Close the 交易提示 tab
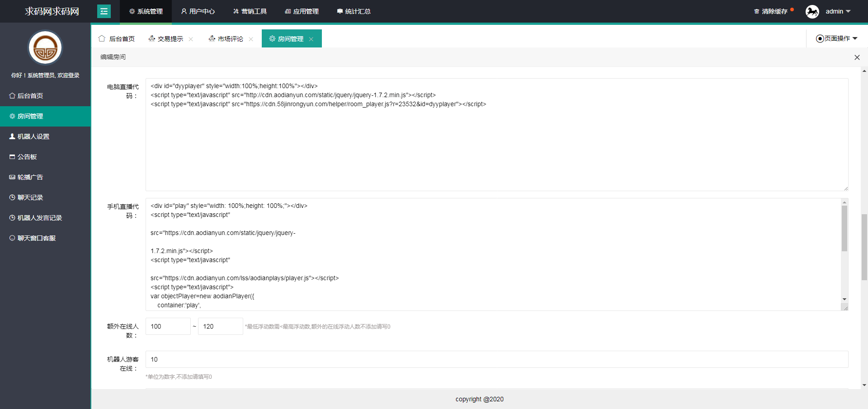The width and height of the screenshot is (868, 409). point(191,39)
